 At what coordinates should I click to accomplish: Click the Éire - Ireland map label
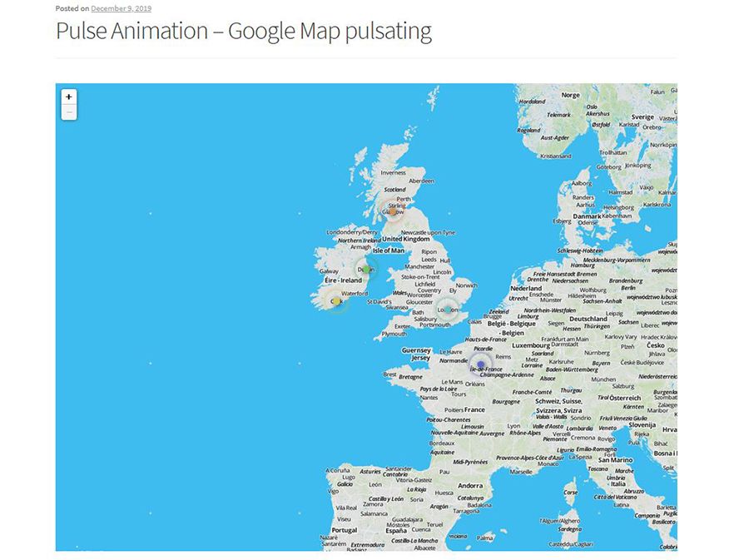point(343,280)
